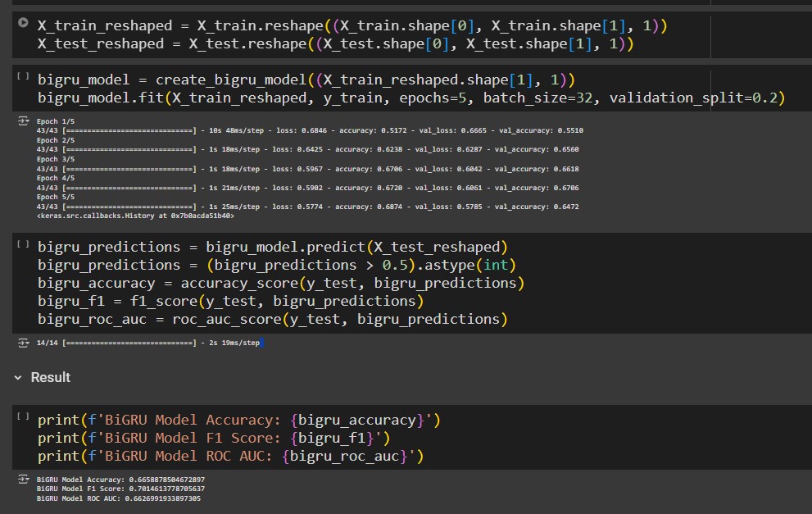
Task: Collapse the Result section
Action: (x=18, y=378)
